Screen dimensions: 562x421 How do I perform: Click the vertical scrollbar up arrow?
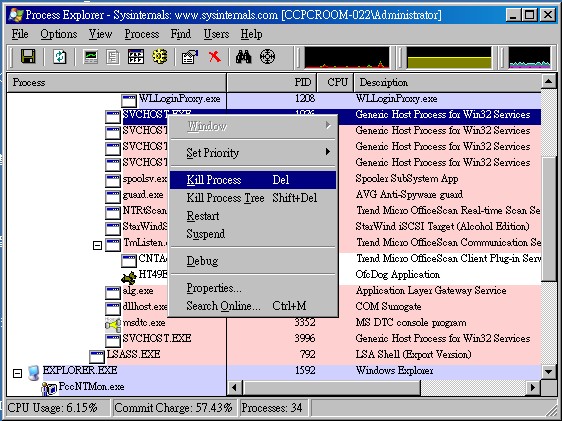(548, 82)
